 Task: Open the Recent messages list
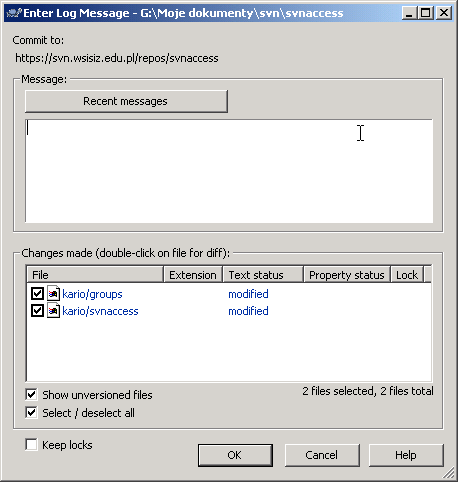(x=126, y=101)
